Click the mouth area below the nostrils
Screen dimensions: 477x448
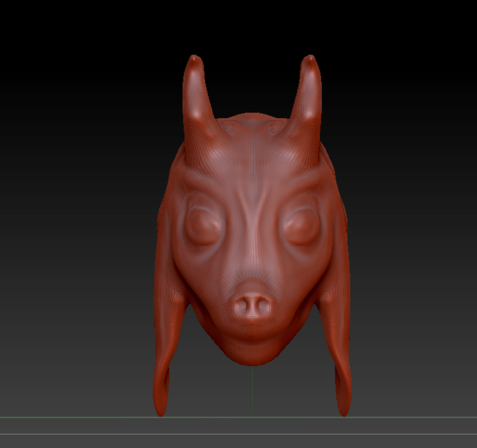click(252, 331)
